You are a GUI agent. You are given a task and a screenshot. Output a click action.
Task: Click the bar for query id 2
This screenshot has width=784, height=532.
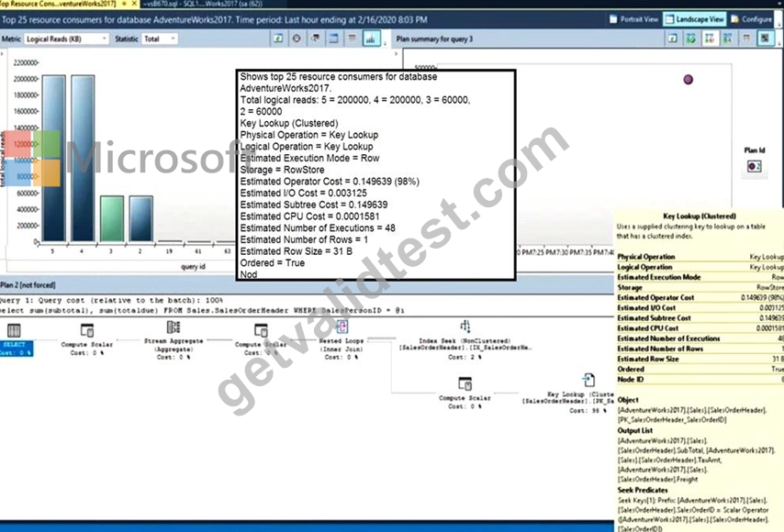coord(140,219)
